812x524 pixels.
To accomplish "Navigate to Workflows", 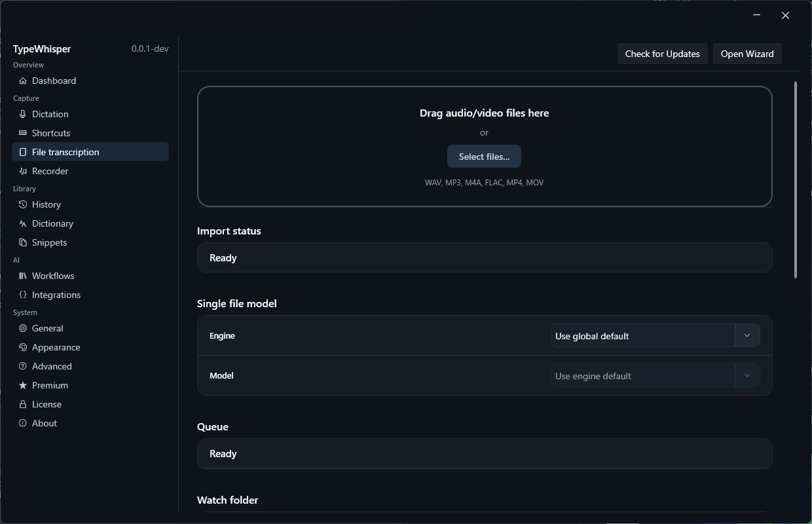I will 90,276.
